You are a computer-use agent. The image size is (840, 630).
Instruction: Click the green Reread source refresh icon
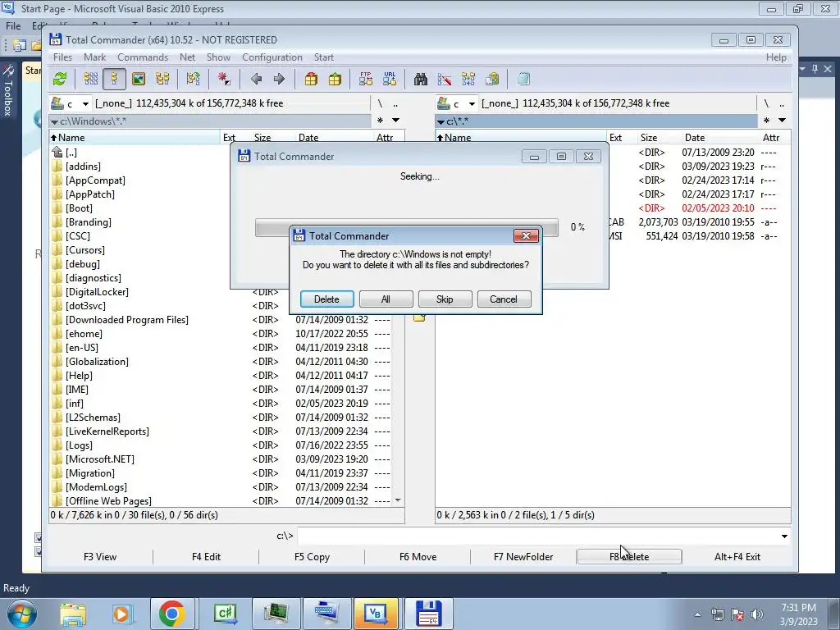(60, 80)
